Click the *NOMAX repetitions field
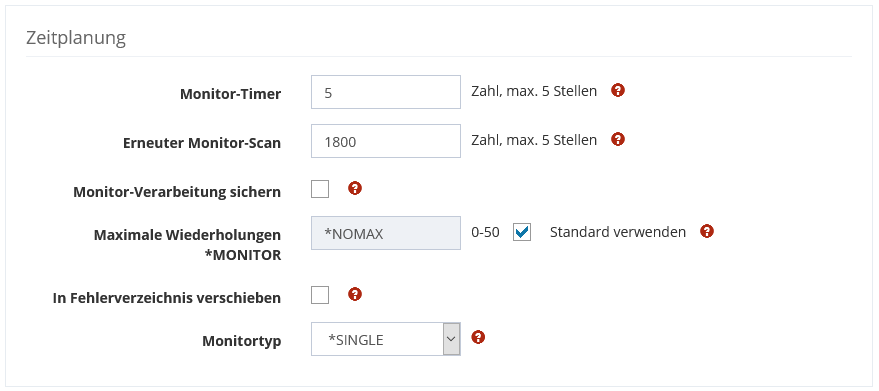 (386, 233)
